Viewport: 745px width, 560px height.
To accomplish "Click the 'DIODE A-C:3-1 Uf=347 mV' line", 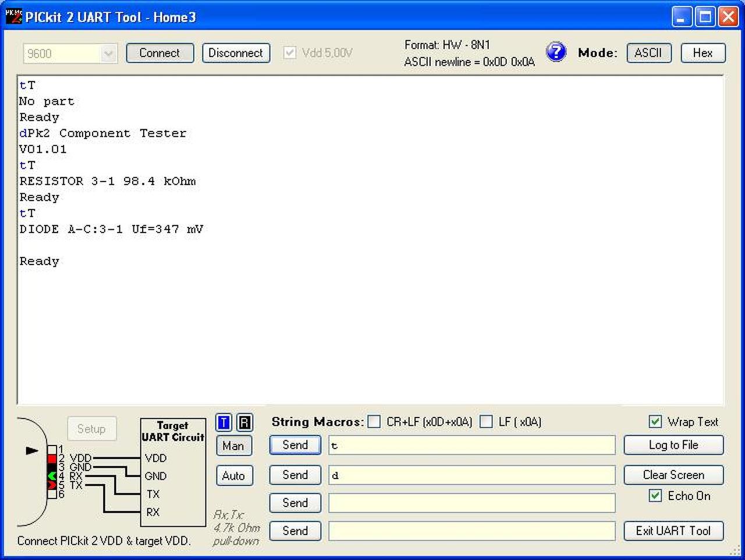I will coord(111,229).
